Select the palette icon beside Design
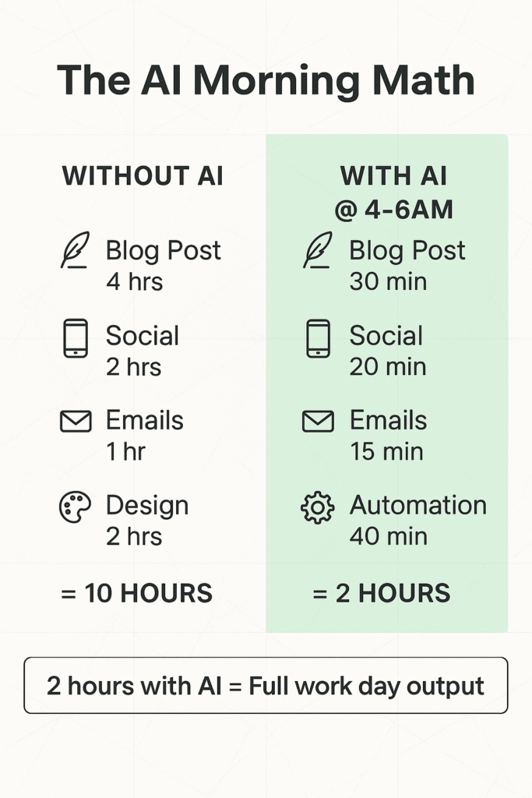 tap(76, 507)
